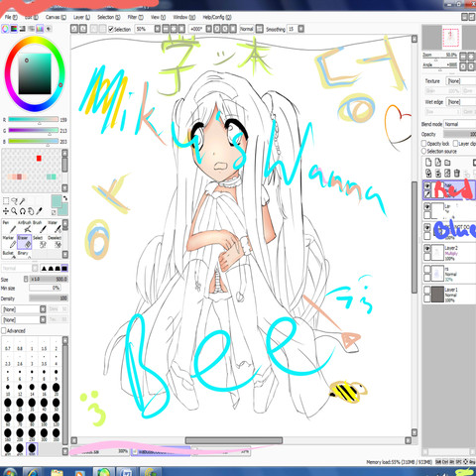Open the Smoothing level dropdown
The height and width of the screenshot is (476, 476).
coord(301,29)
